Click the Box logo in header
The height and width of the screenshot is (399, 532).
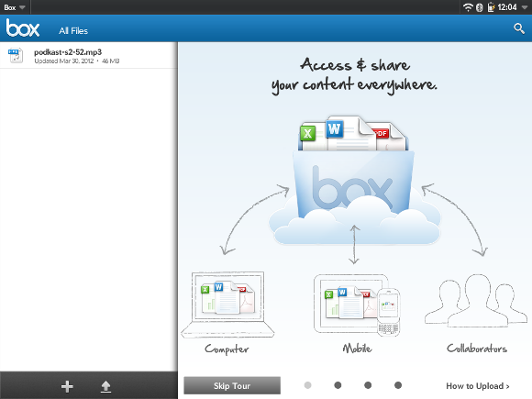(23, 28)
